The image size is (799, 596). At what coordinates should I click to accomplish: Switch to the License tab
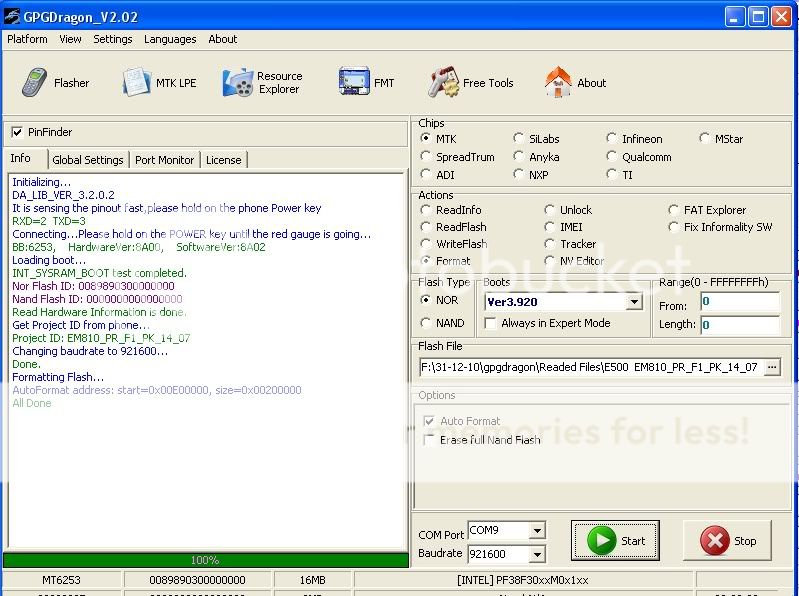coord(224,160)
